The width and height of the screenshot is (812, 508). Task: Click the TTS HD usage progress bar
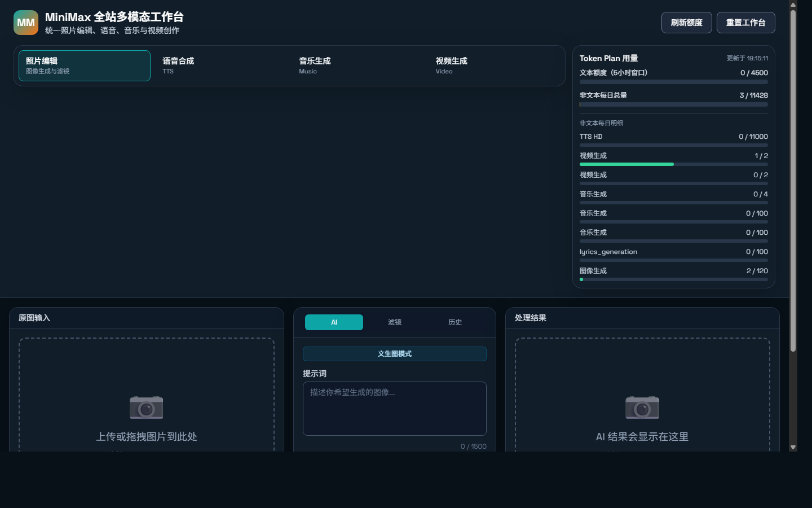tap(674, 145)
